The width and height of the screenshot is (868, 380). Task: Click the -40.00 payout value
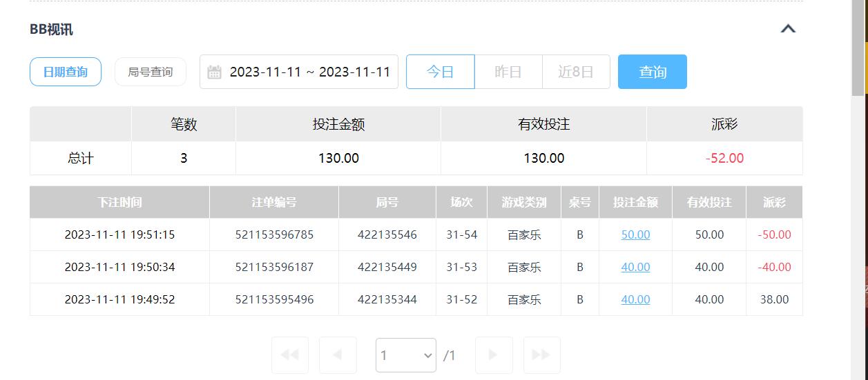[774, 267]
